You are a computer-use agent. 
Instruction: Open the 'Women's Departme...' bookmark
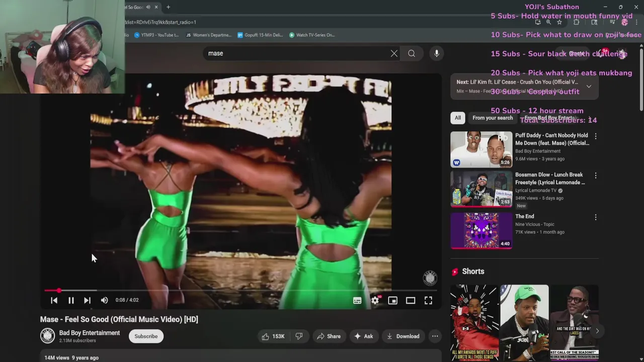[209, 35]
